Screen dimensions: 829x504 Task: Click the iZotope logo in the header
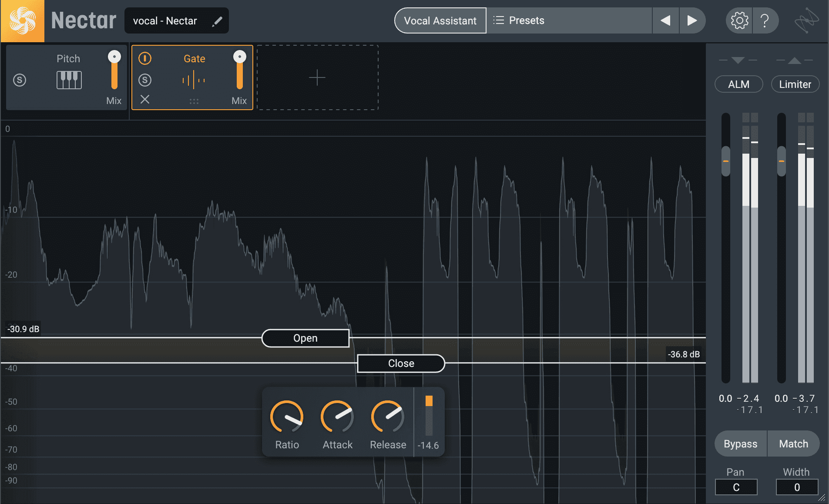(806, 20)
